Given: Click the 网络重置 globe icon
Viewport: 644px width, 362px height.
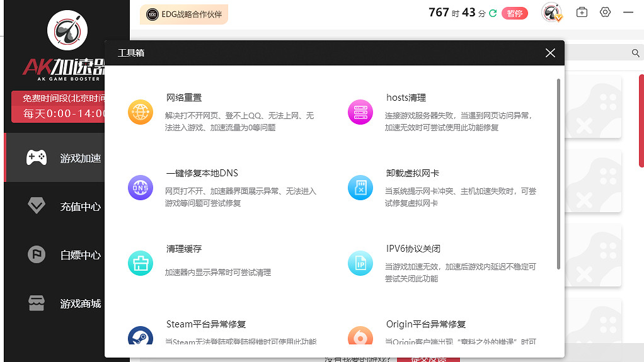Looking at the screenshot, I should (141, 112).
